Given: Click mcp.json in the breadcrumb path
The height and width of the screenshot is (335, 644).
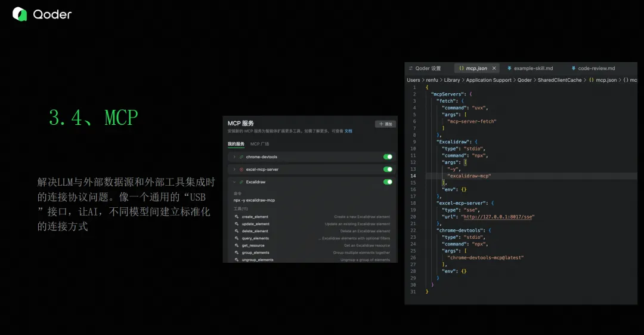Looking at the screenshot, I should point(606,80).
